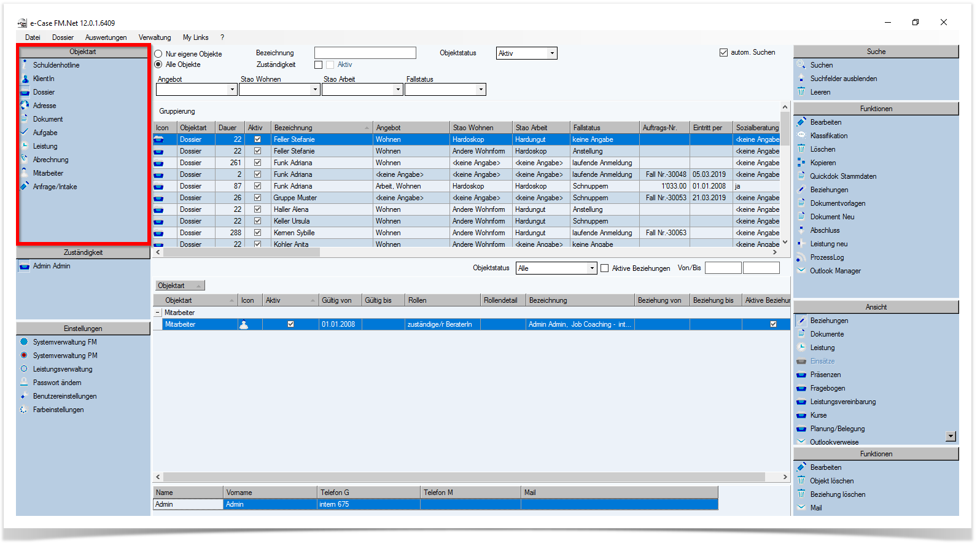980x546 pixels.
Task: Select the Anfrage/Intake icon
Action: 25,187
